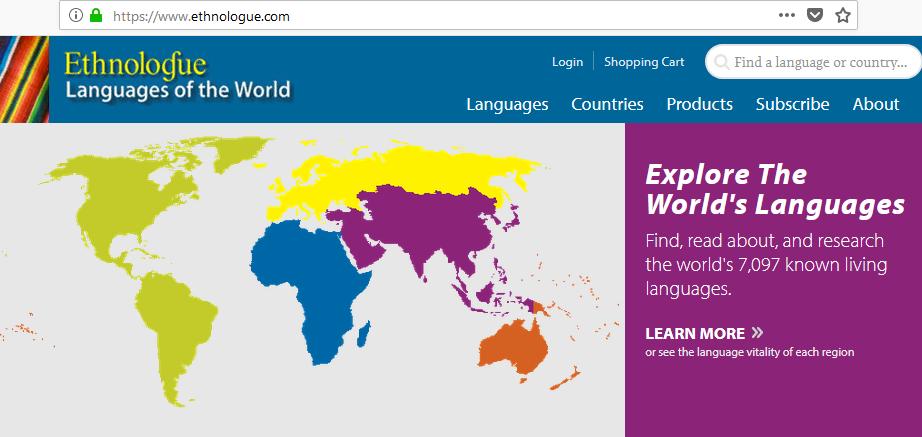Image resolution: width=922 pixels, height=437 pixels.
Task: Click the site information icon in address bar
Action: click(x=76, y=16)
